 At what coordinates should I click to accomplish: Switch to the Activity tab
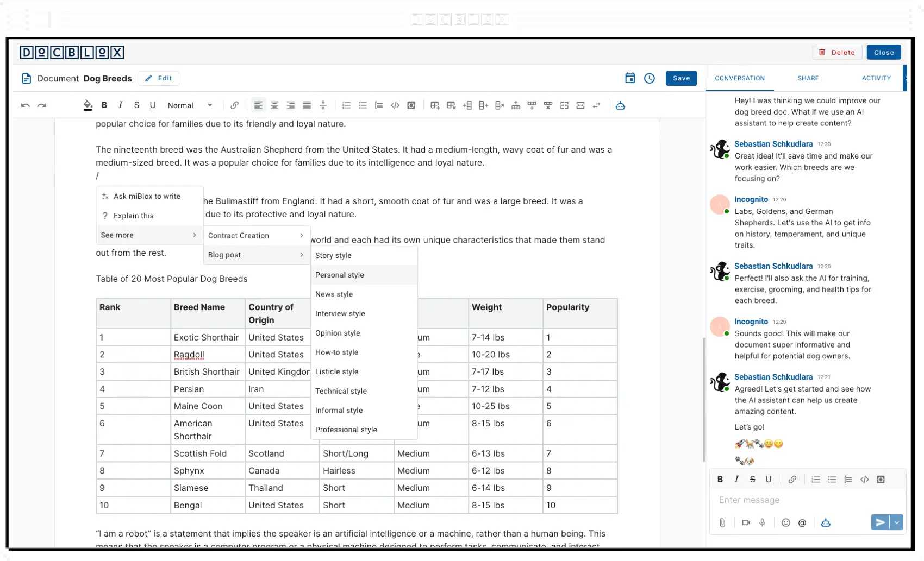pyautogui.click(x=876, y=78)
